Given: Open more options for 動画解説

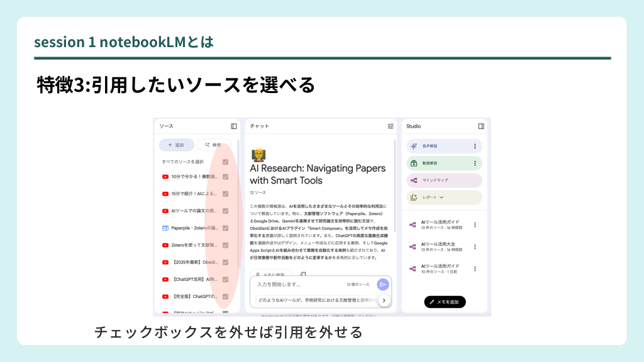Looking at the screenshot, I should coord(475,163).
